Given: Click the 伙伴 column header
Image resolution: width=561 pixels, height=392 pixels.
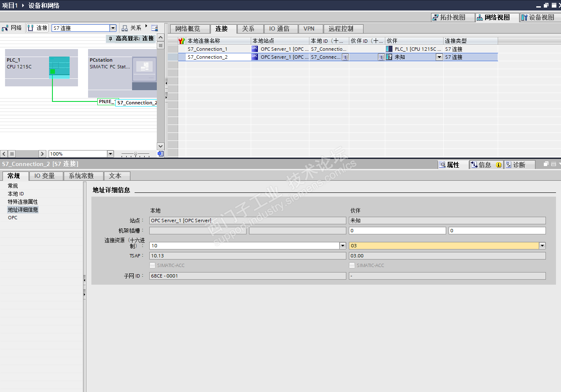Looking at the screenshot, I should pyautogui.click(x=414, y=41).
